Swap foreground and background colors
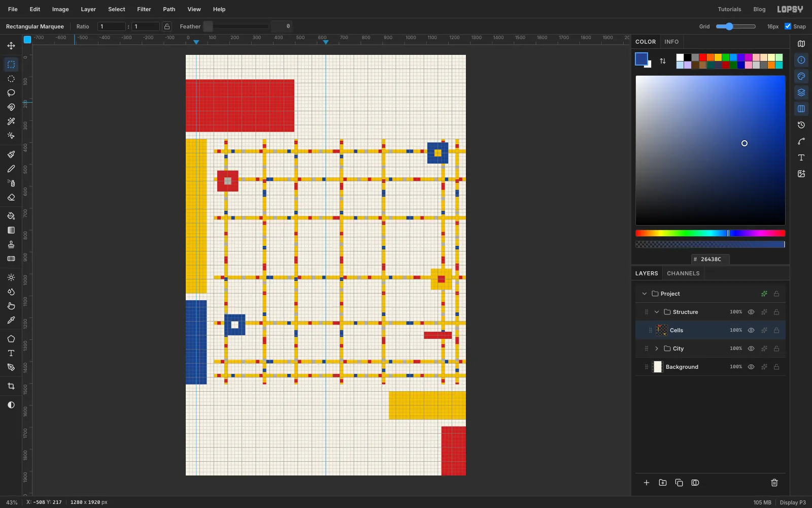The width and height of the screenshot is (812, 508). [663, 61]
